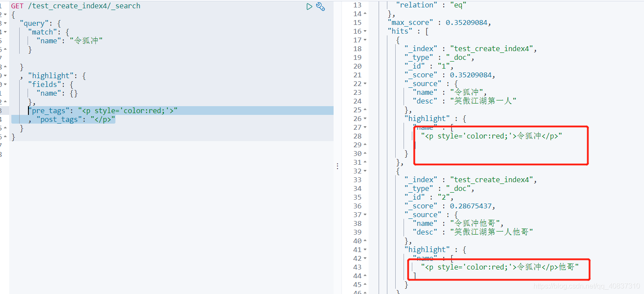This screenshot has height=294, width=644.
Task: Click the "name": "令狐冲" match line in the editor
Action: coord(70,41)
